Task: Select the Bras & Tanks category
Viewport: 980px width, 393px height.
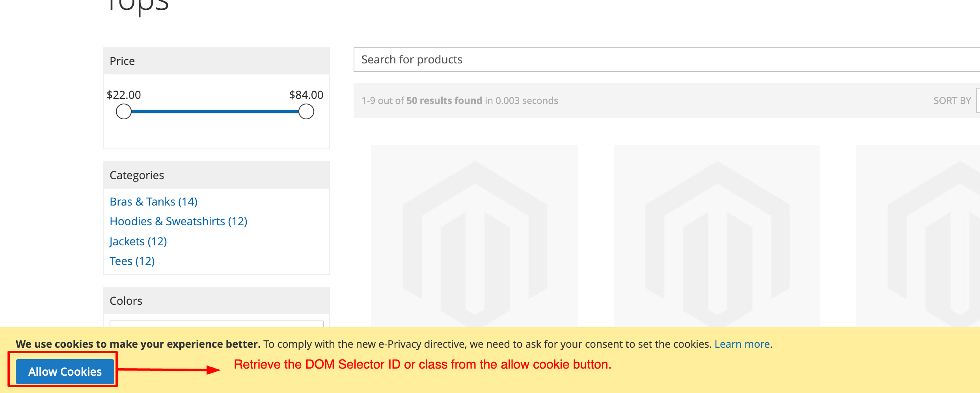Action: 153,201
